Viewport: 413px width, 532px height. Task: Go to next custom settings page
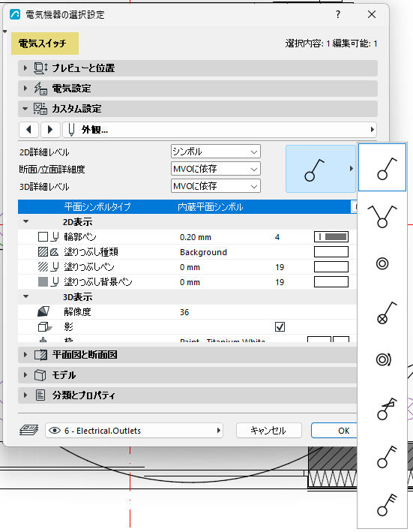[x=50, y=130]
